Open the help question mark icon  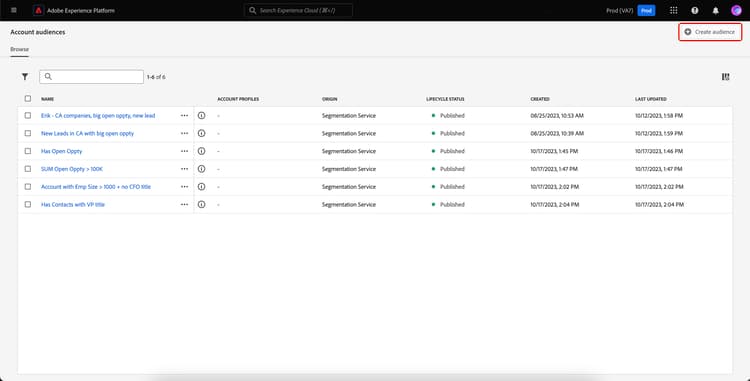(x=695, y=10)
